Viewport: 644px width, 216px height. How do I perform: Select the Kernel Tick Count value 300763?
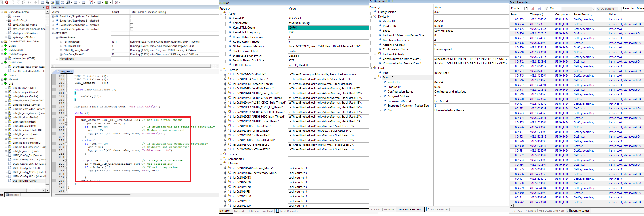(x=328, y=28)
